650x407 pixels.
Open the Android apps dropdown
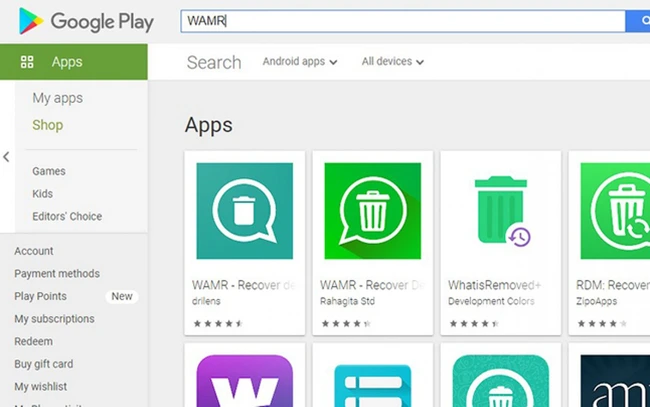(300, 62)
